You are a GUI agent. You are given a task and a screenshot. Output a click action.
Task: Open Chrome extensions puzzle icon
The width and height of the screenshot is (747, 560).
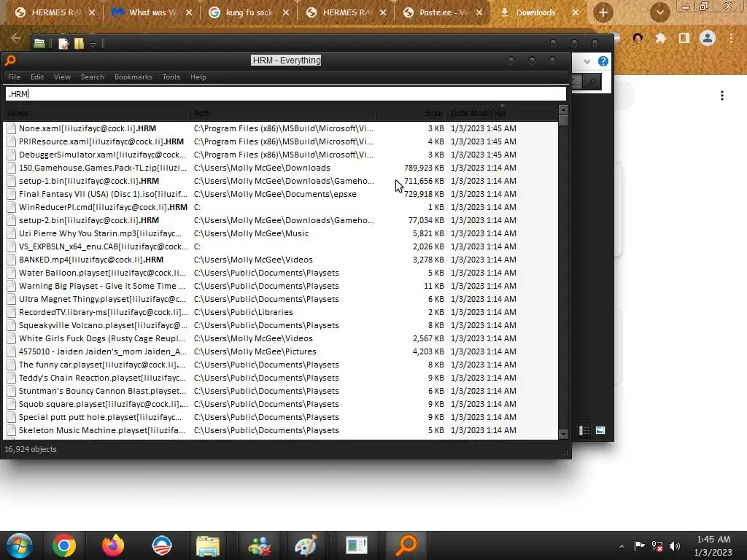(660, 38)
